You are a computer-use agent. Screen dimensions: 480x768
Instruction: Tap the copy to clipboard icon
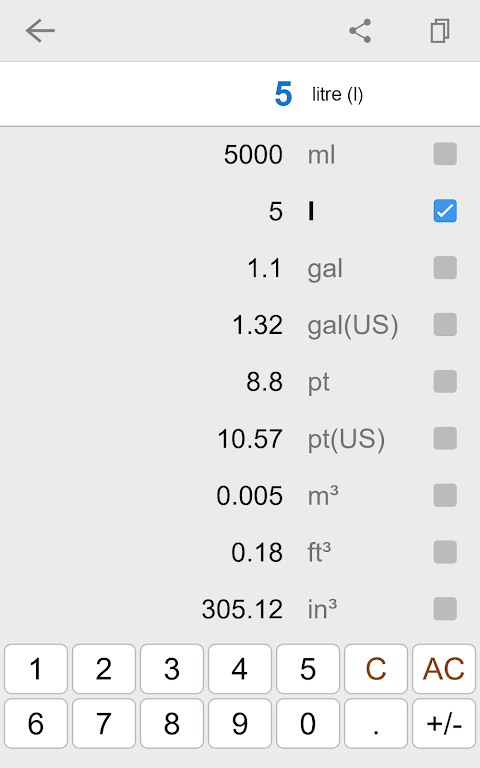440,31
